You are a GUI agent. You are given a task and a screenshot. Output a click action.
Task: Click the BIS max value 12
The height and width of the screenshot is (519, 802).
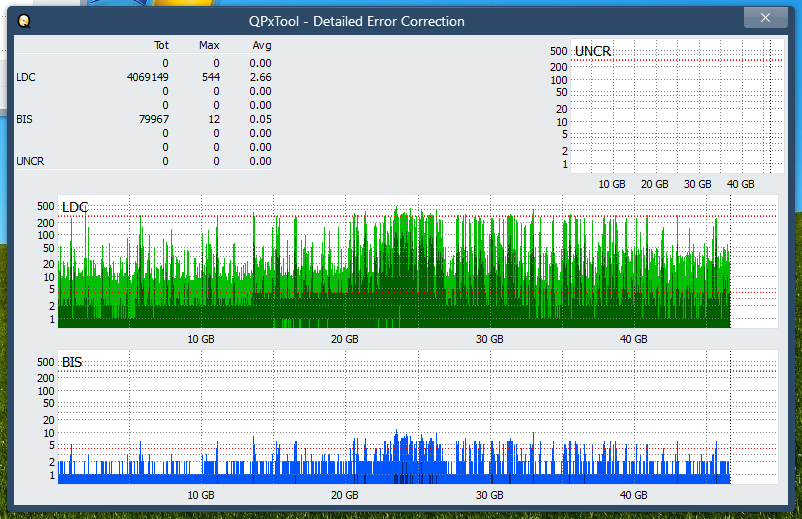pyautogui.click(x=214, y=119)
